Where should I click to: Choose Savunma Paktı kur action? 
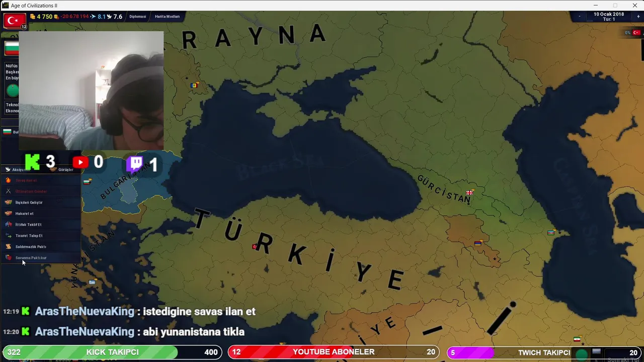point(40,258)
